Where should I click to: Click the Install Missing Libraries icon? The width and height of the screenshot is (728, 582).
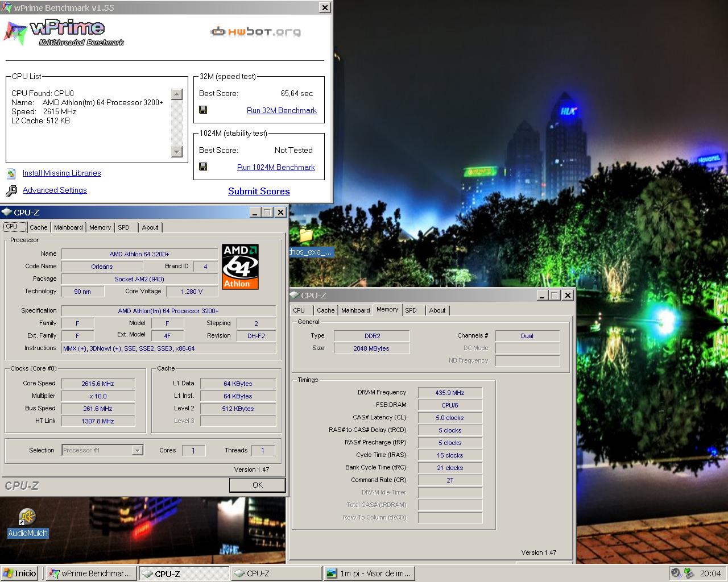[11, 173]
